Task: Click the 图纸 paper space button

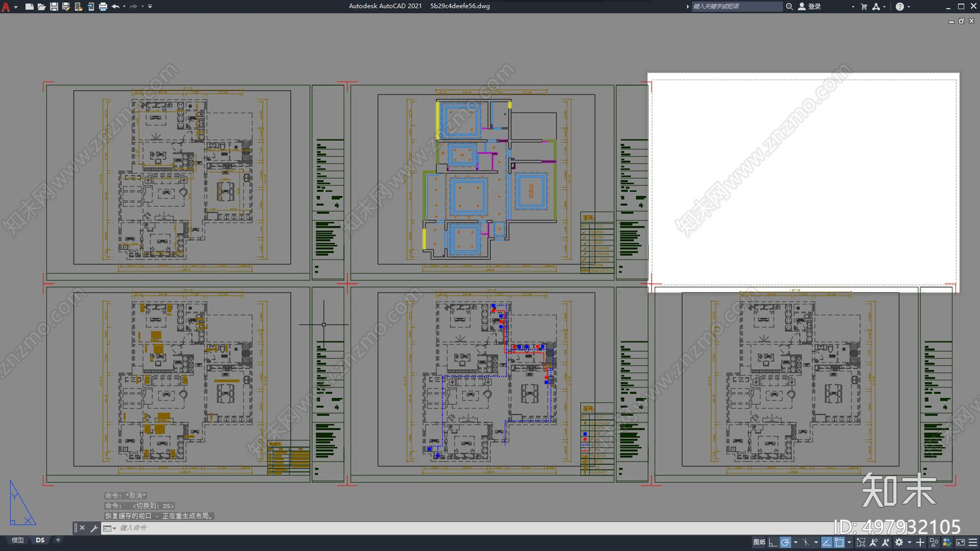Action: pyautogui.click(x=759, y=542)
